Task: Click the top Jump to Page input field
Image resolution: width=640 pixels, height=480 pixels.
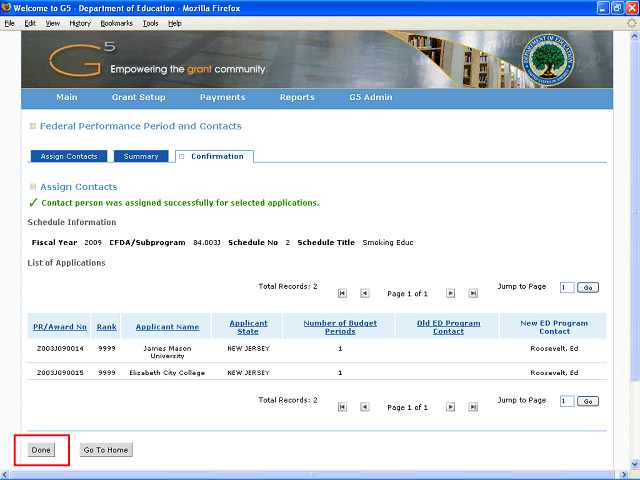Action: (566, 287)
